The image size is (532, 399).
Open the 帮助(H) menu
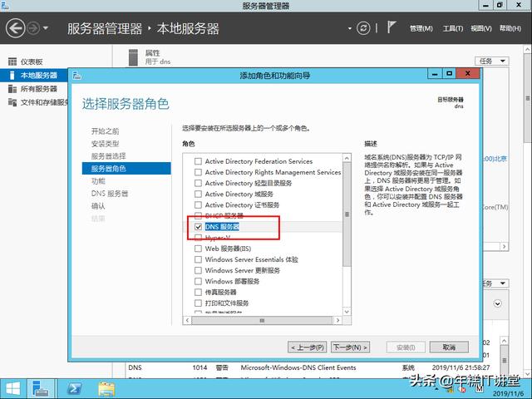510,28
